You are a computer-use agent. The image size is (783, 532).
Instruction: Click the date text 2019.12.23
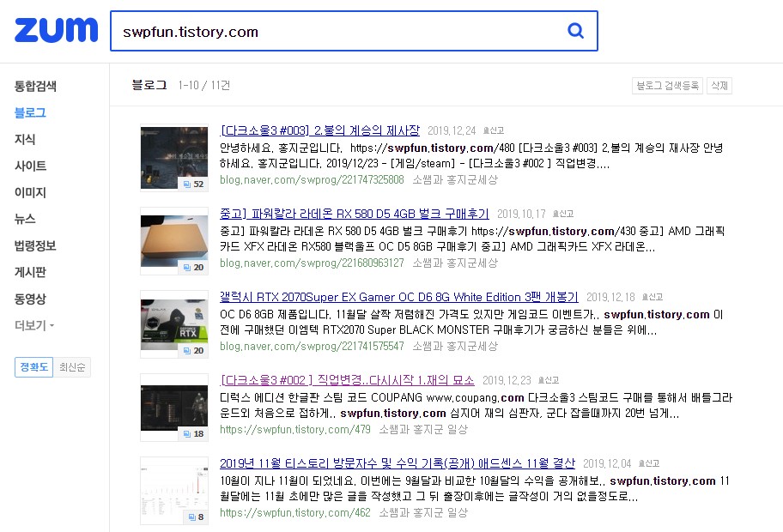(x=507, y=381)
